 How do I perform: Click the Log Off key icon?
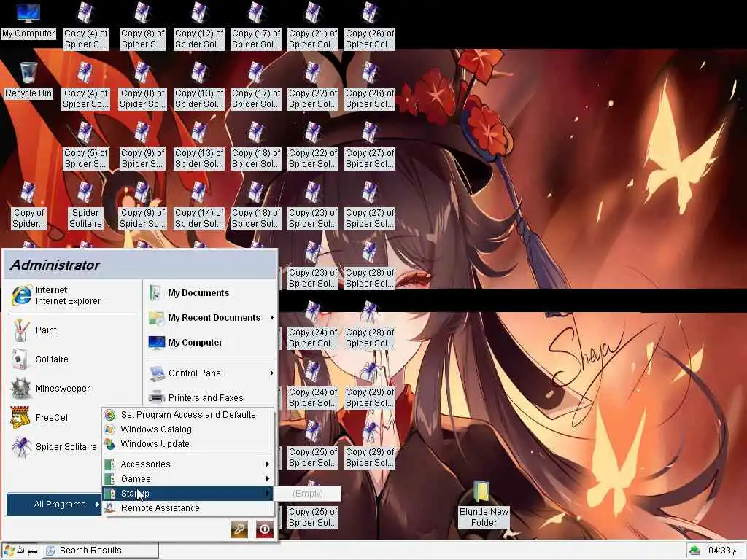pos(239,529)
